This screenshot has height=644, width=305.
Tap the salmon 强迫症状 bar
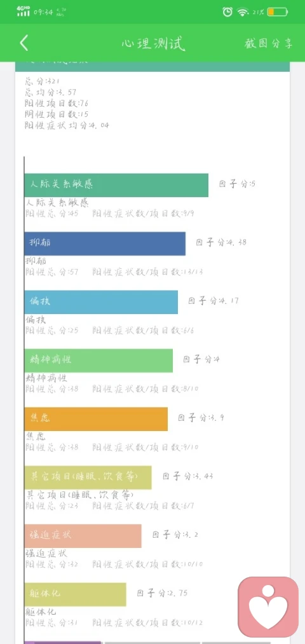83,535
